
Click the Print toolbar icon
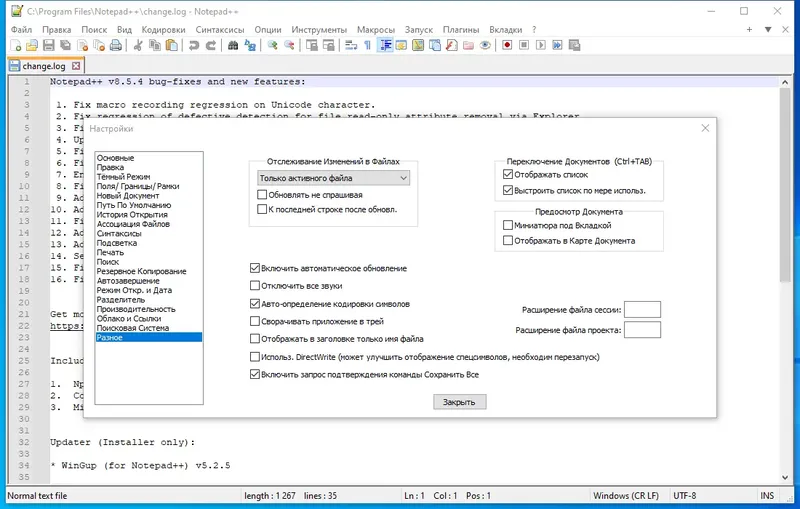(x=116, y=45)
